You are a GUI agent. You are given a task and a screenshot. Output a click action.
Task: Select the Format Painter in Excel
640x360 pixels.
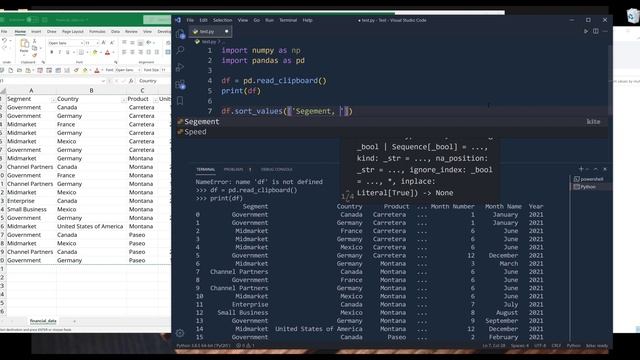pos(34,55)
